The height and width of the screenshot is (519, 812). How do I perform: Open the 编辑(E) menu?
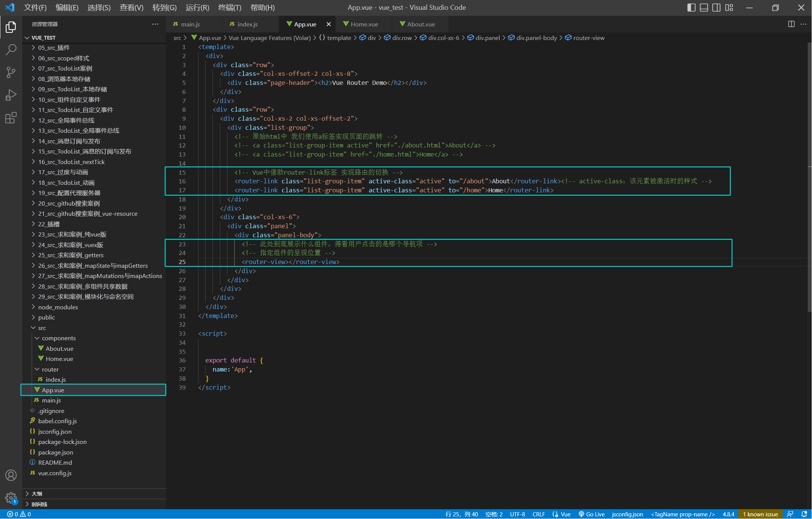(x=67, y=8)
